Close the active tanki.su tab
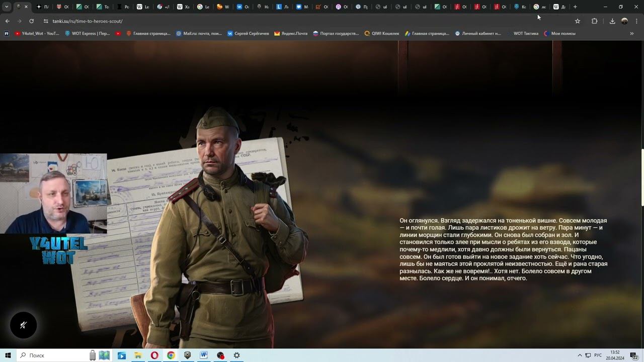This screenshot has height=362, width=644. pos(26,7)
